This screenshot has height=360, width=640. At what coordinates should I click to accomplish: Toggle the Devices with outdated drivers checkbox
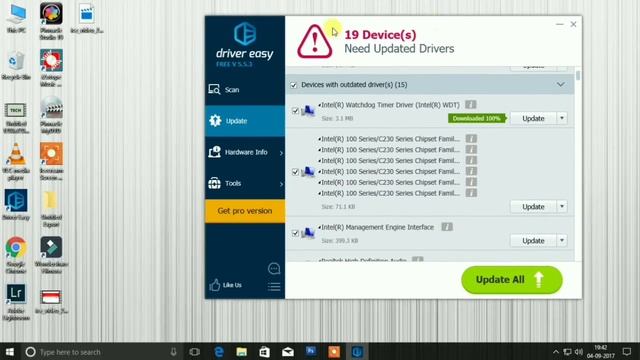click(x=293, y=85)
